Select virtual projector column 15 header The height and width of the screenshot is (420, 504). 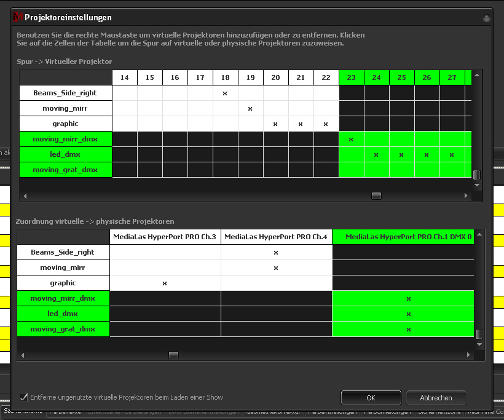click(x=150, y=77)
